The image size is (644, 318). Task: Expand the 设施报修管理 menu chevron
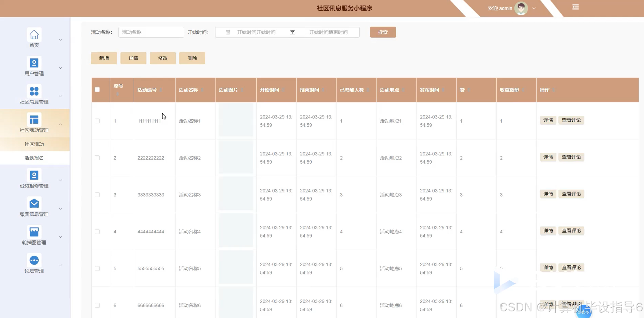click(x=61, y=180)
